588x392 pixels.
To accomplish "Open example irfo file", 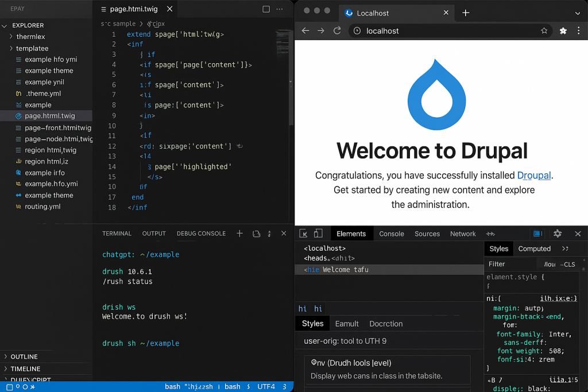I will (x=45, y=172).
